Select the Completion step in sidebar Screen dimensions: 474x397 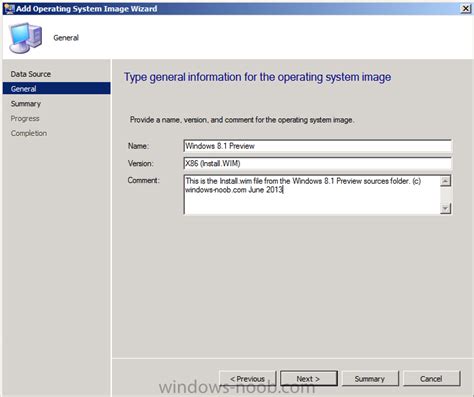tap(29, 133)
